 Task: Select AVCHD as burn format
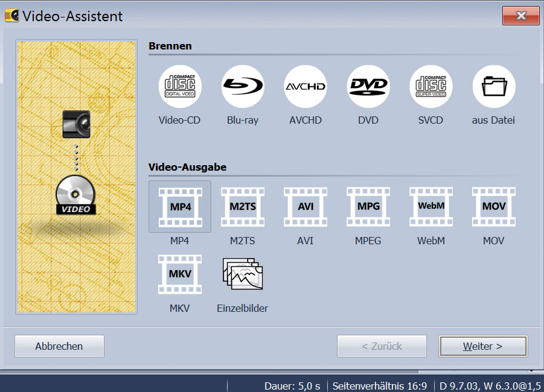pos(306,87)
